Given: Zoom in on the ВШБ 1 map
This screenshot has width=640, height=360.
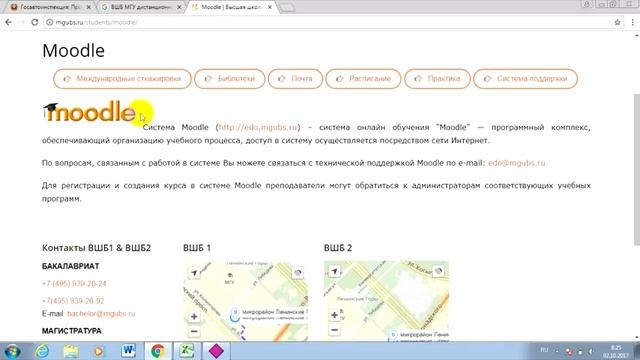Looking at the screenshot, I should click(194, 316).
